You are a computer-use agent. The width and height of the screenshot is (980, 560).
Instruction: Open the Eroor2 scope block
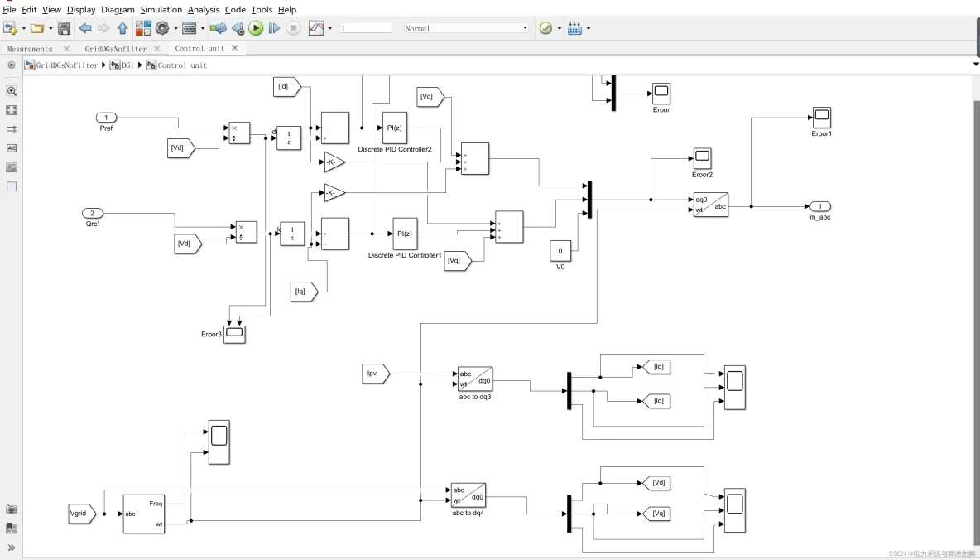(x=702, y=159)
